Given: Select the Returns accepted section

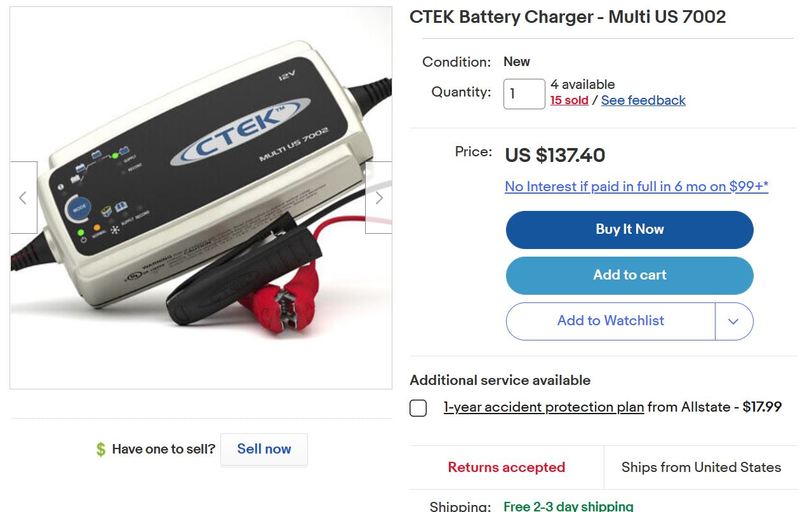Looking at the screenshot, I should tap(506, 467).
